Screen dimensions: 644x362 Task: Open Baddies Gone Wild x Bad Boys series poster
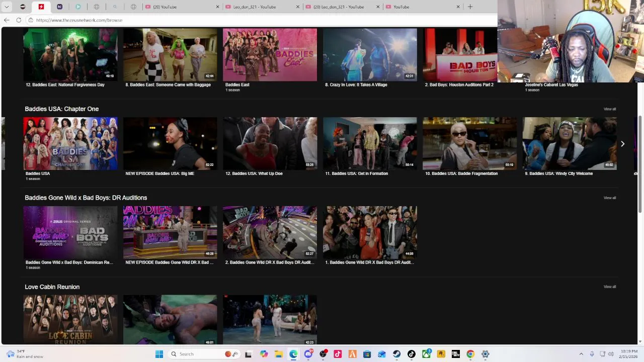click(70, 232)
